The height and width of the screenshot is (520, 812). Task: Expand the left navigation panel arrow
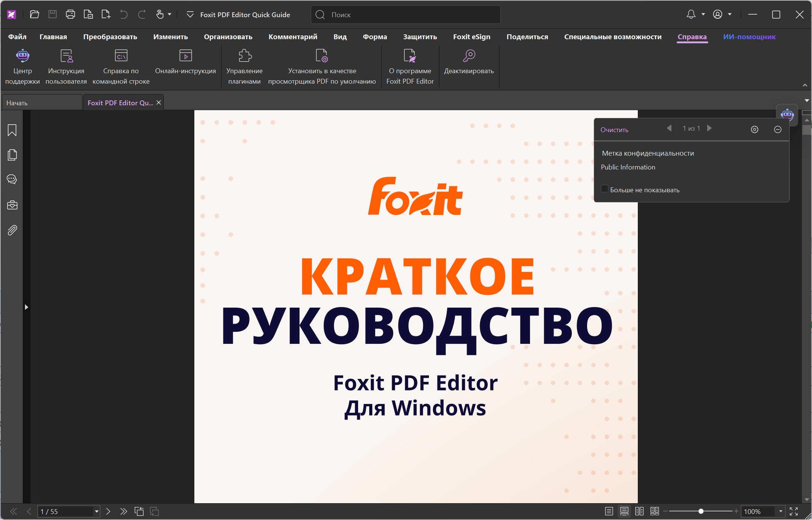click(26, 307)
